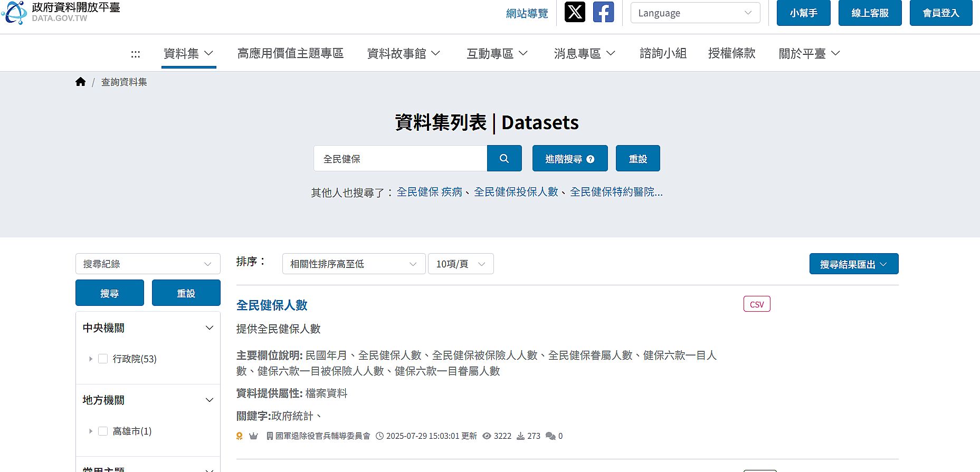Open the X (Twitter) social icon
Screen dimensions: 980x472
[575, 12]
